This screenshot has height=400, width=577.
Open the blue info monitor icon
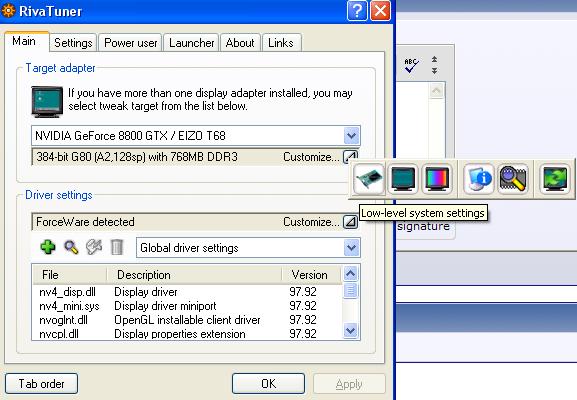coord(479,179)
